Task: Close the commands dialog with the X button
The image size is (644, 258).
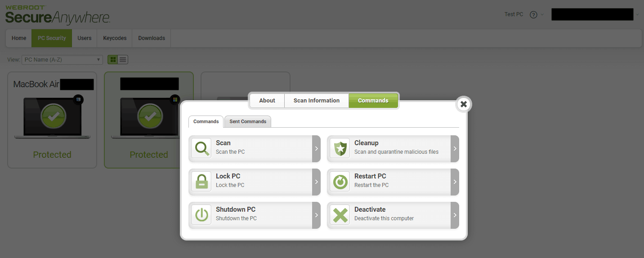Action: [x=464, y=104]
